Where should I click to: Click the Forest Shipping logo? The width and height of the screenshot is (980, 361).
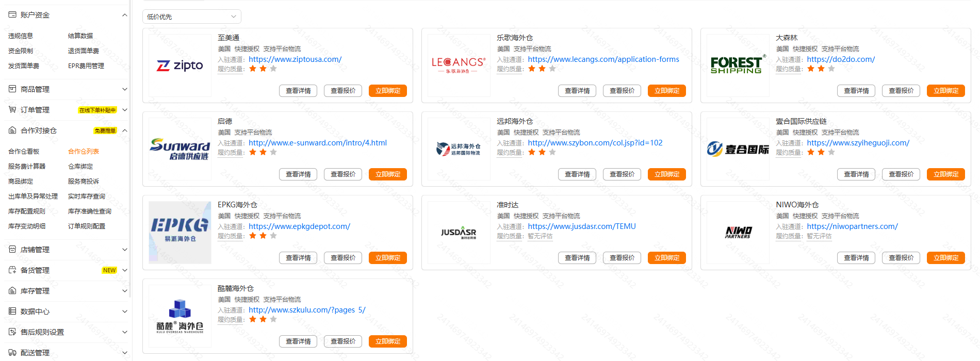[738, 65]
